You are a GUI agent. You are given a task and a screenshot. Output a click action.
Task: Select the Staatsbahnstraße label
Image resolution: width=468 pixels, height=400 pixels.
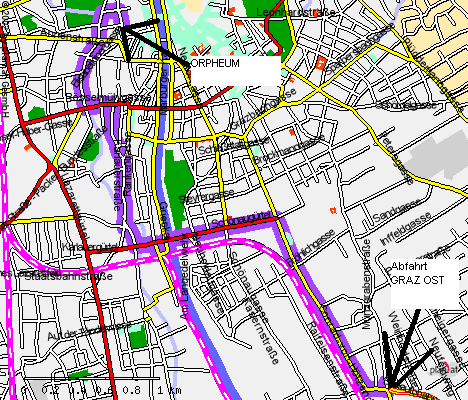tap(69, 276)
